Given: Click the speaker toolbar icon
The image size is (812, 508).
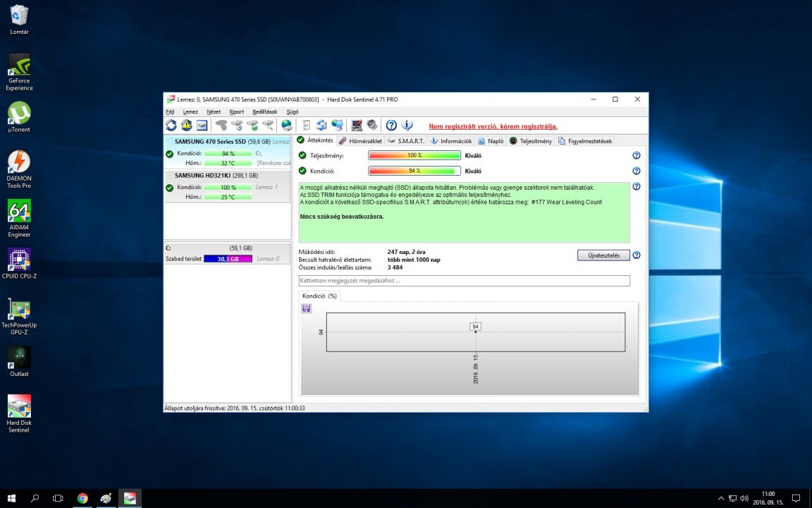Looking at the screenshot, I should (x=372, y=125).
